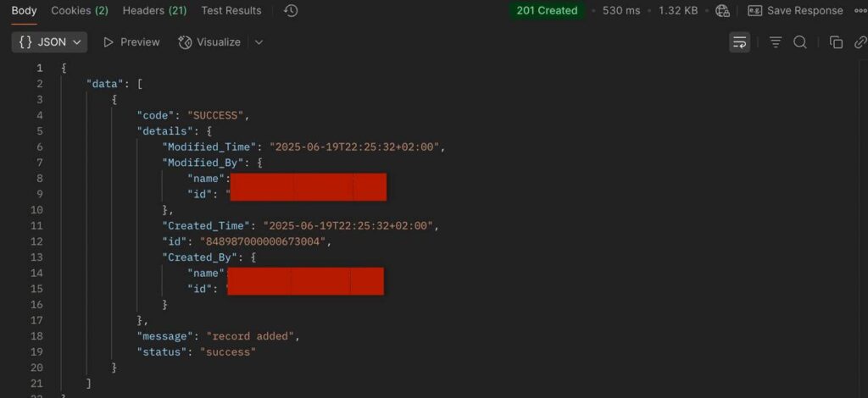
Task: Expand the Visualize dropdown chevron
Action: [259, 42]
